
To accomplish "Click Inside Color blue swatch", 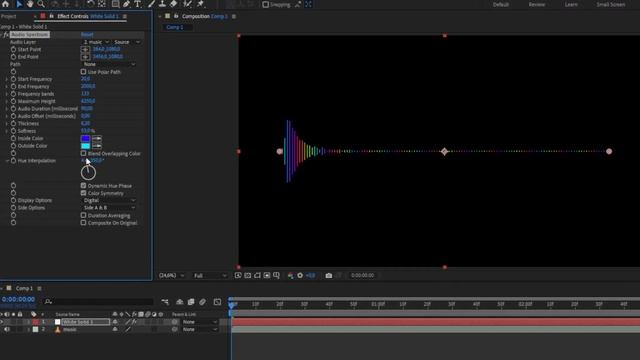I will tap(85, 138).
